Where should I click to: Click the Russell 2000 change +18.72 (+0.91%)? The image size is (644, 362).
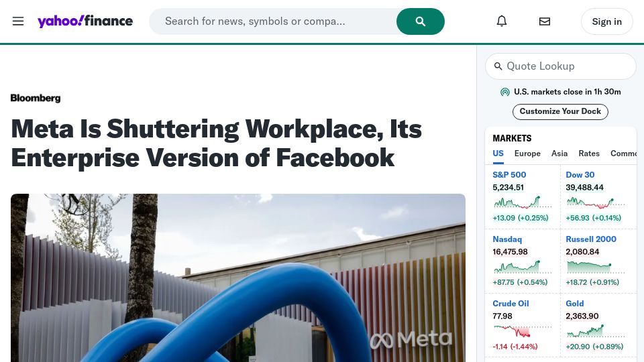592,282
